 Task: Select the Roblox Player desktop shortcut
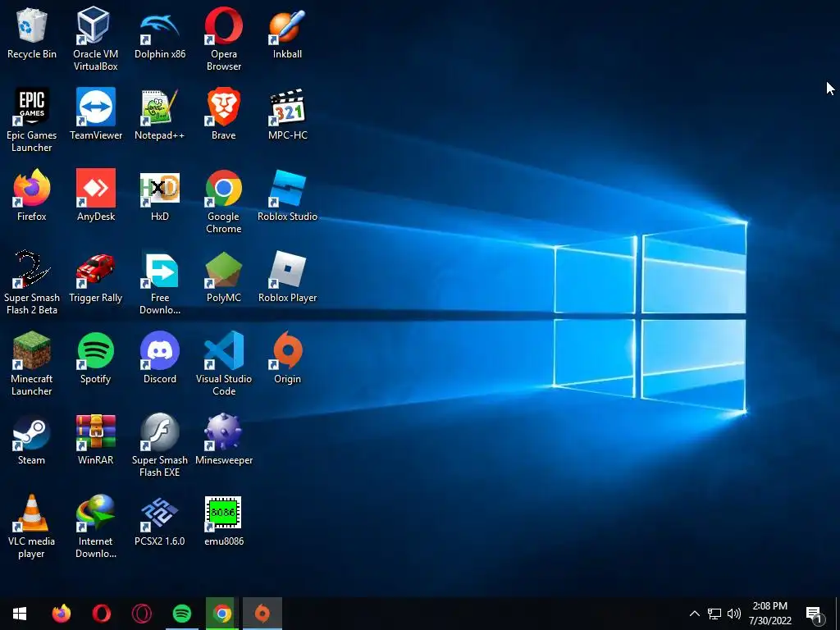[288, 277]
